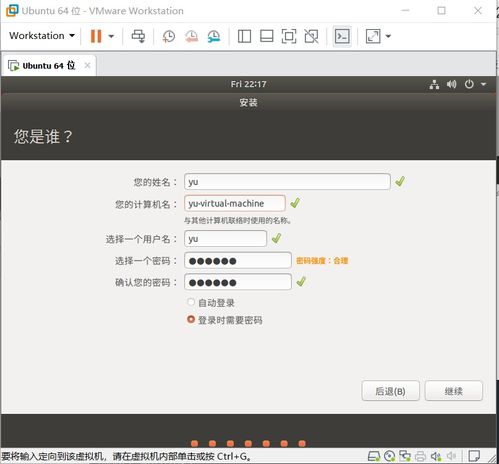Click the 安装 window title
This screenshot has height=464, width=499.
248,102
